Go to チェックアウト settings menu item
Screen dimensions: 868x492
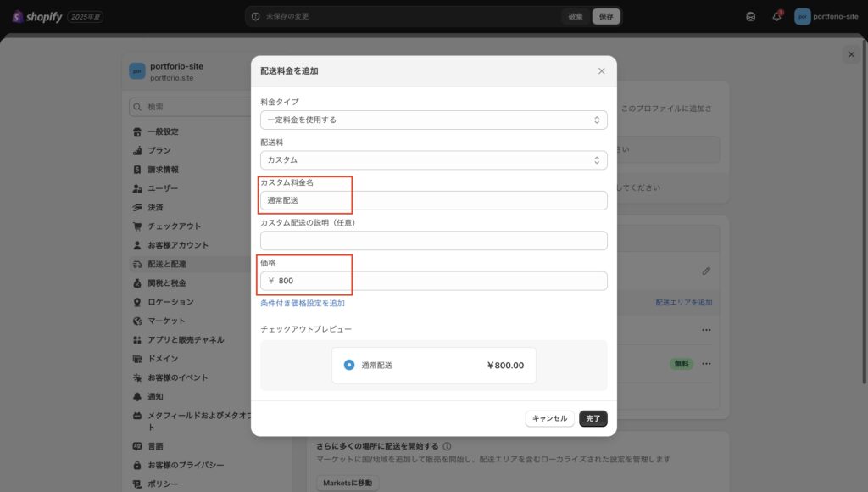click(174, 226)
